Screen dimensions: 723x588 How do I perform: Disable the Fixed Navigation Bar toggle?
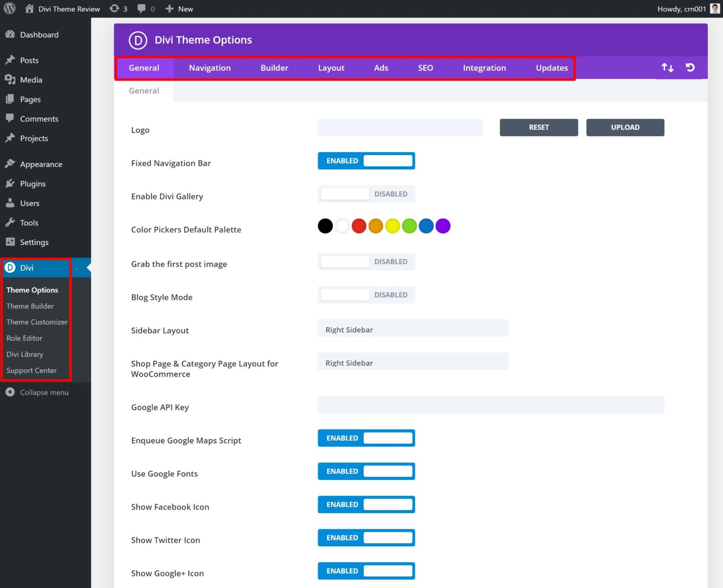pos(366,161)
